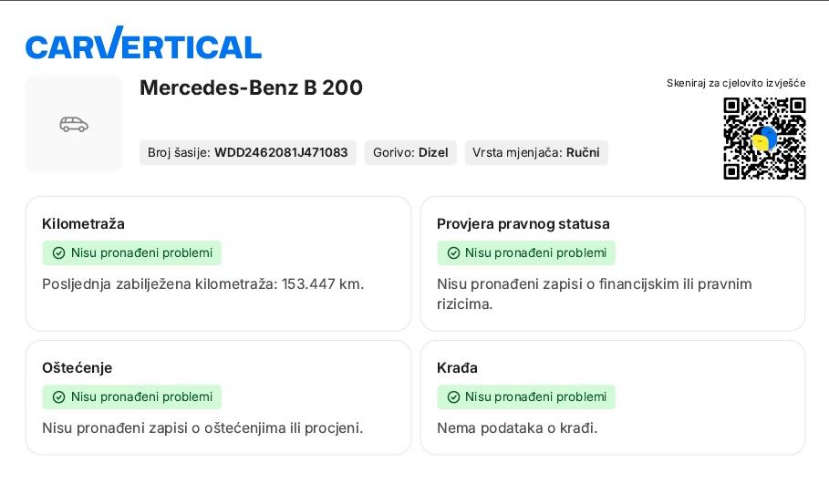Click the Nema podataka o krađi text
The image size is (829, 504).
[x=516, y=428]
